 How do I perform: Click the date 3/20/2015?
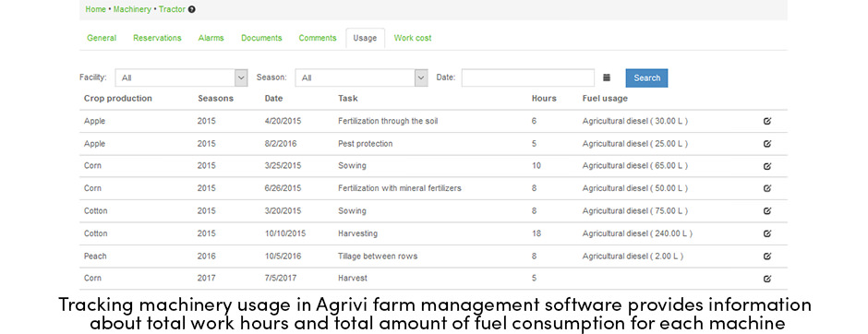283,210
